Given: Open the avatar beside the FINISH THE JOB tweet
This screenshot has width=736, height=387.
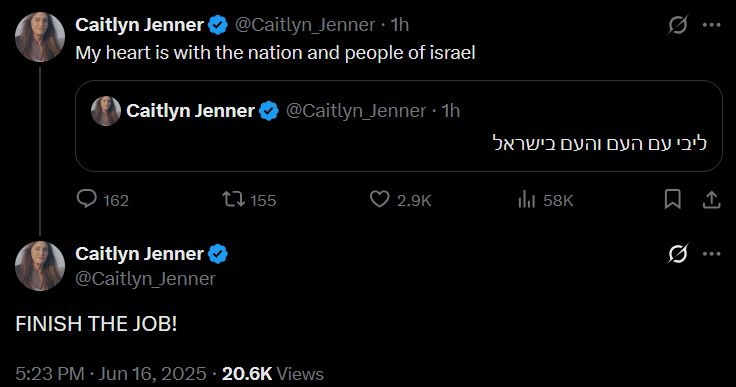Looking at the screenshot, I should pos(40,266).
